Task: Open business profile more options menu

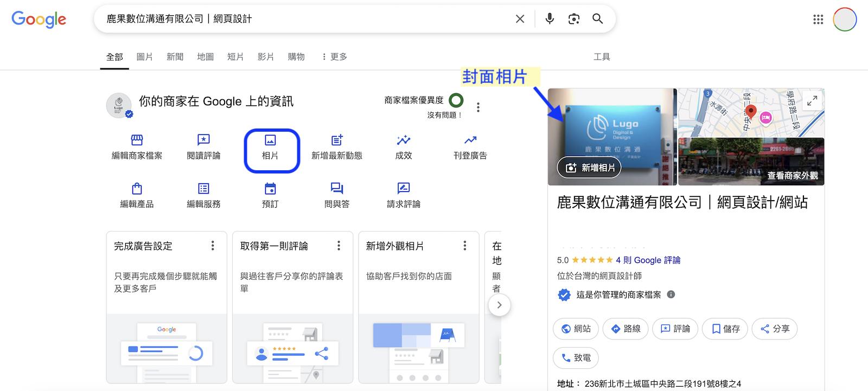Action: click(x=478, y=107)
